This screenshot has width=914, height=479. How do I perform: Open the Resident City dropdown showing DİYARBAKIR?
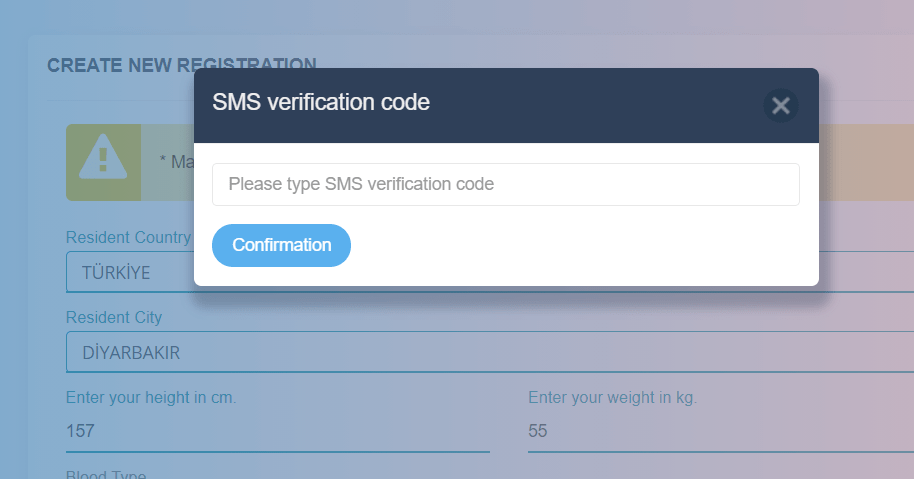pos(490,352)
